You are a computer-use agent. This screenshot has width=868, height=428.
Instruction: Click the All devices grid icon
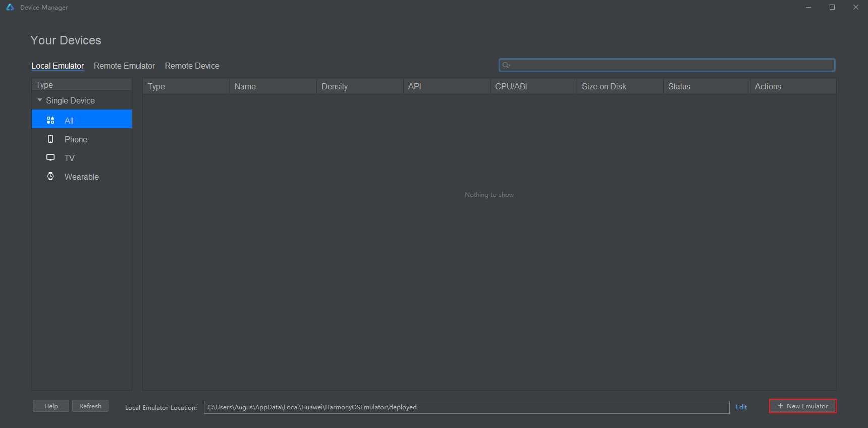pyautogui.click(x=50, y=120)
